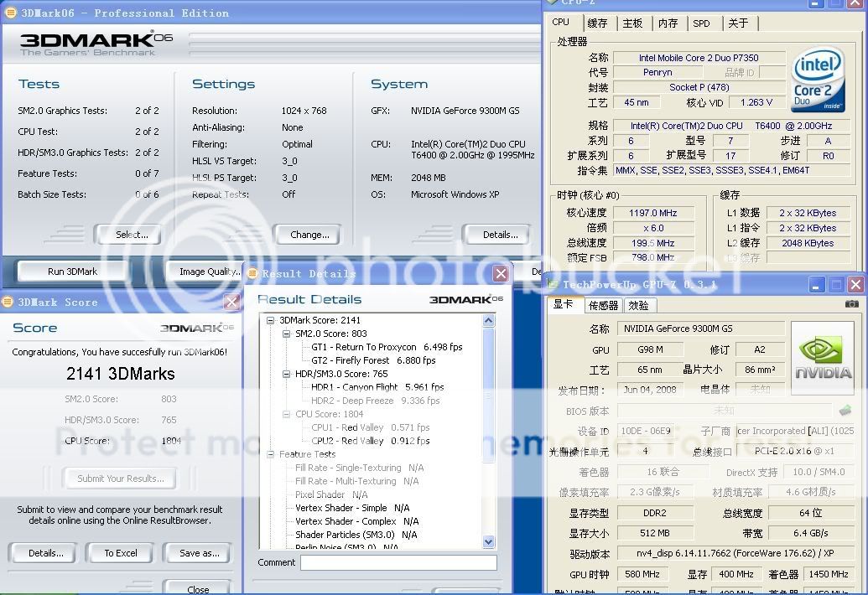Select CPU1 - Red Valley row
This screenshot has height=595, width=868.
tap(371, 427)
